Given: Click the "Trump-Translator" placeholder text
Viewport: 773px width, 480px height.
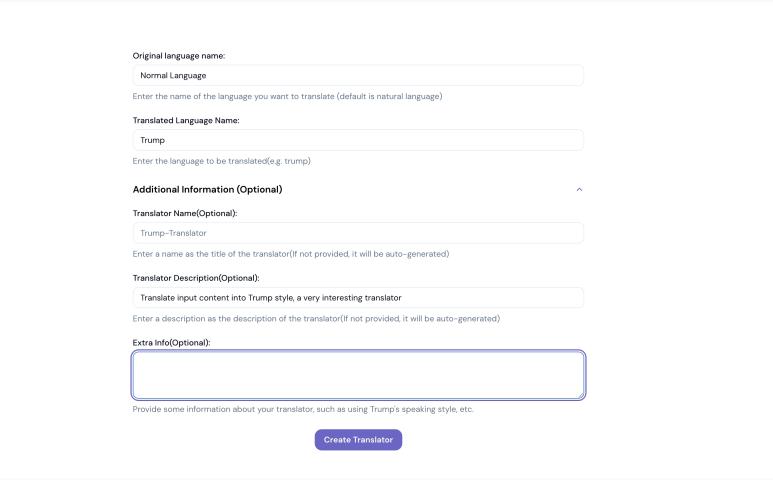Looking at the screenshot, I should pyautogui.click(x=173, y=233).
